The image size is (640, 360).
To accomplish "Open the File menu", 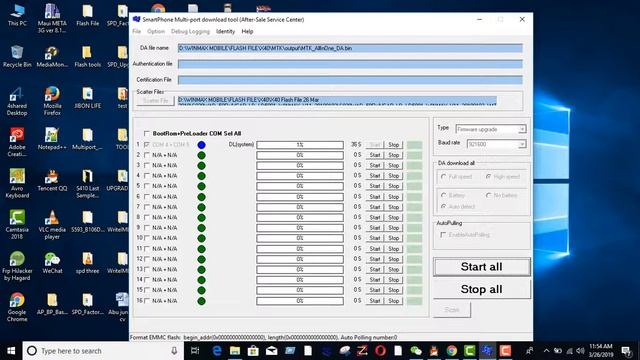I will click(x=137, y=31).
